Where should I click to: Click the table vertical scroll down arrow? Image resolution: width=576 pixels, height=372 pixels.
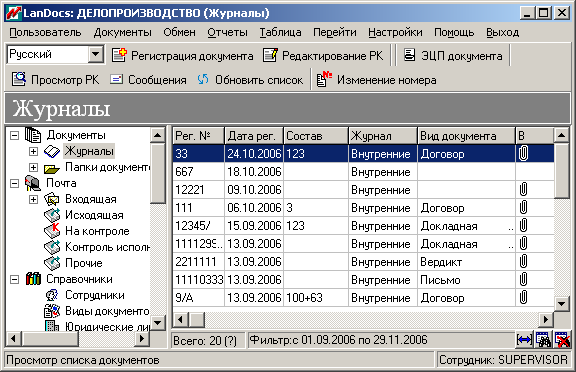(x=561, y=304)
